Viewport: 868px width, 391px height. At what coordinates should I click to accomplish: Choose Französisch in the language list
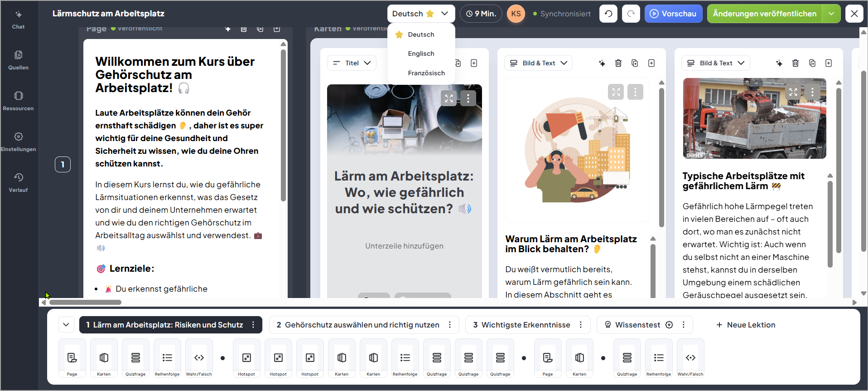click(426, 73)
